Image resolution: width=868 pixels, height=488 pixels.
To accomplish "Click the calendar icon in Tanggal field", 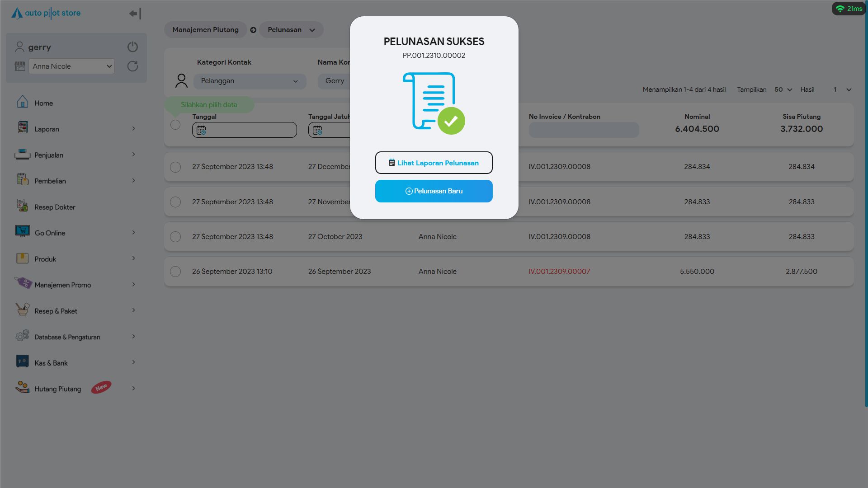I will pyautogui.click(x=201, y=130).
